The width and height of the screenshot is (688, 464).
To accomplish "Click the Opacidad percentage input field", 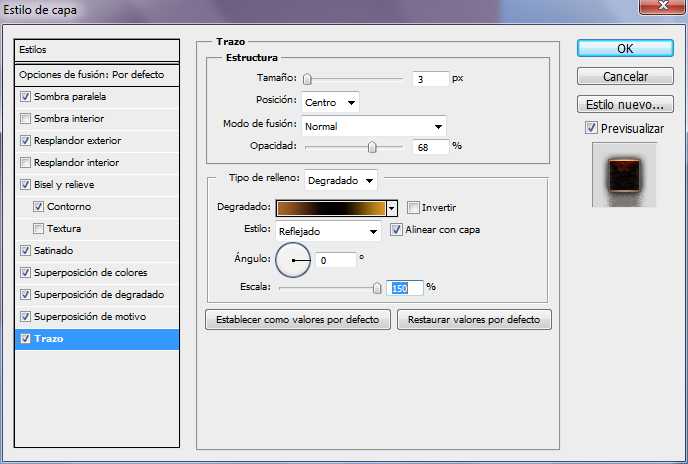I will (431, 147).
